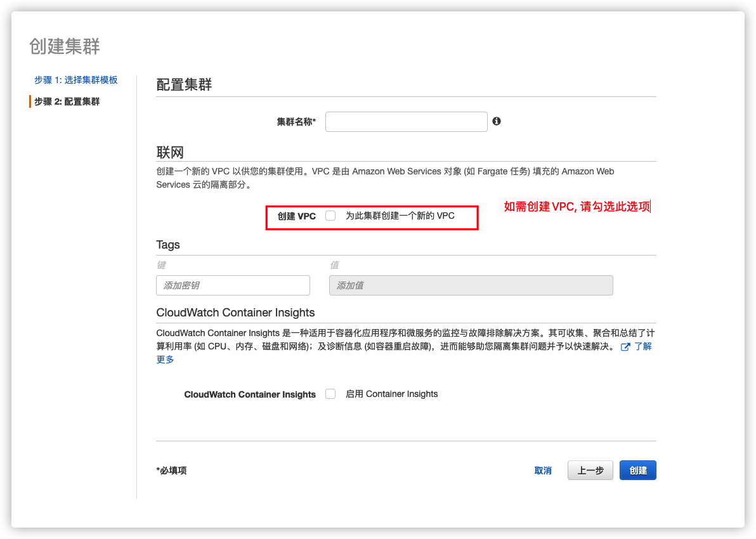Click the info icon beside cluster name field
Image resolution: width=756 pixels, height=539 pixels.
pyautogui.click(x=497, y=121)
